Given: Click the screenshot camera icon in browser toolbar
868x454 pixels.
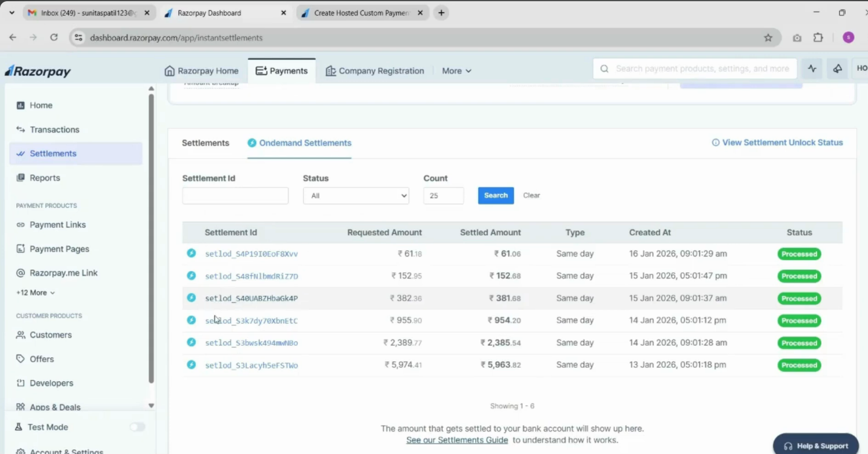Looking at the screenshot, I should (797, 38).
